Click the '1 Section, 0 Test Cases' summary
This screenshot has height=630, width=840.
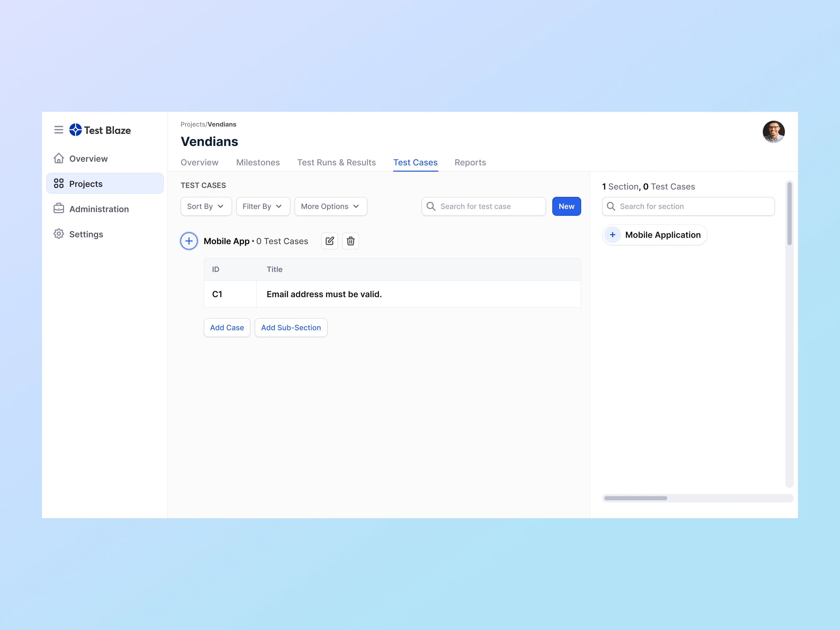coord(649,186)
